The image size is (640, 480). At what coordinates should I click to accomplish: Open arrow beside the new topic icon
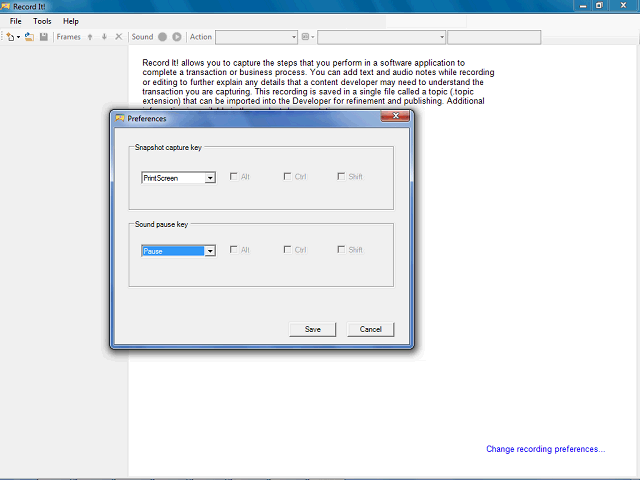pos(18,37)
